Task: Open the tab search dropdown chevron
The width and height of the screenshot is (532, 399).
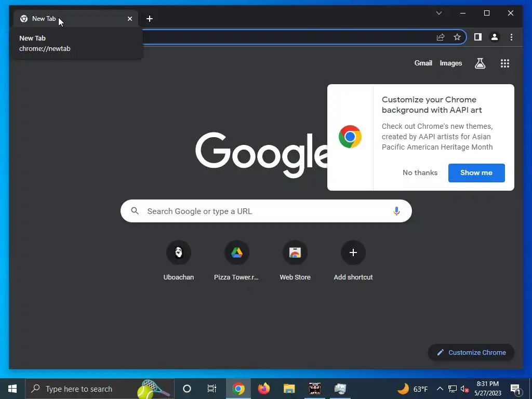Action: point(438,13)
